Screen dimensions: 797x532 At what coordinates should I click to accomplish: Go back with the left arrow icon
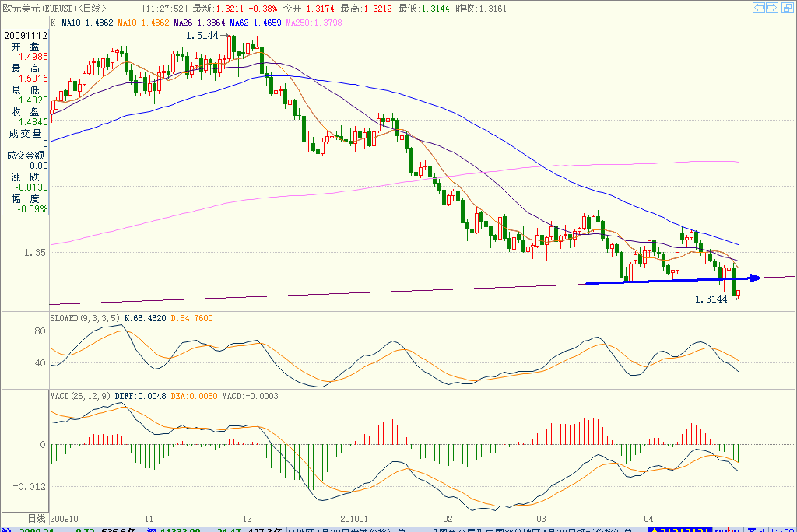759,7
